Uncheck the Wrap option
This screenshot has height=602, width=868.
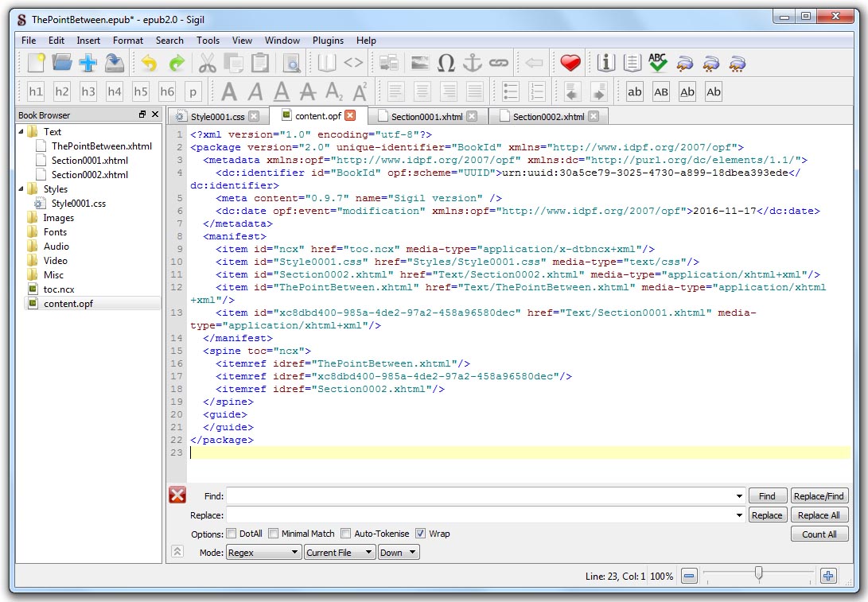tap(421, 534)
